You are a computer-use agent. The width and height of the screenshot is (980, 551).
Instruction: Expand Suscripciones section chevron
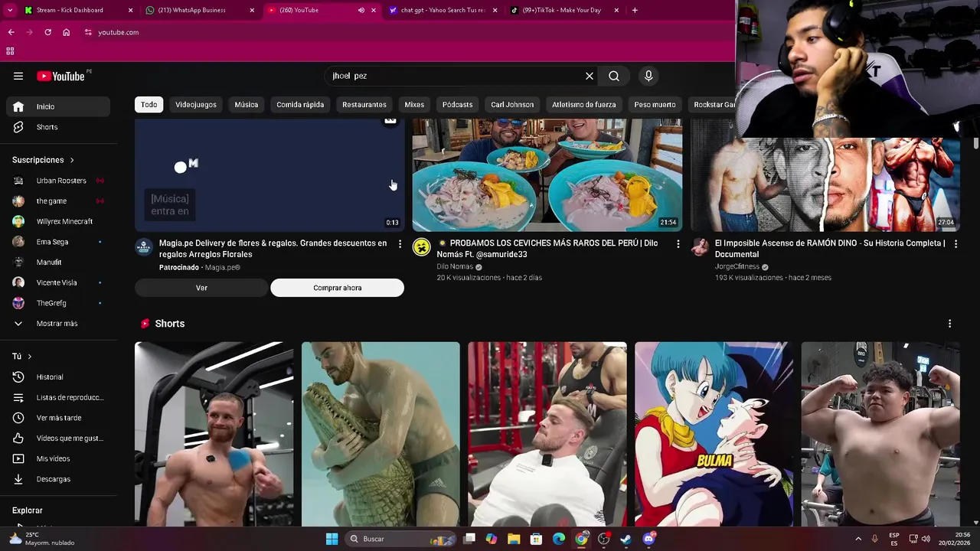(72, 160)
